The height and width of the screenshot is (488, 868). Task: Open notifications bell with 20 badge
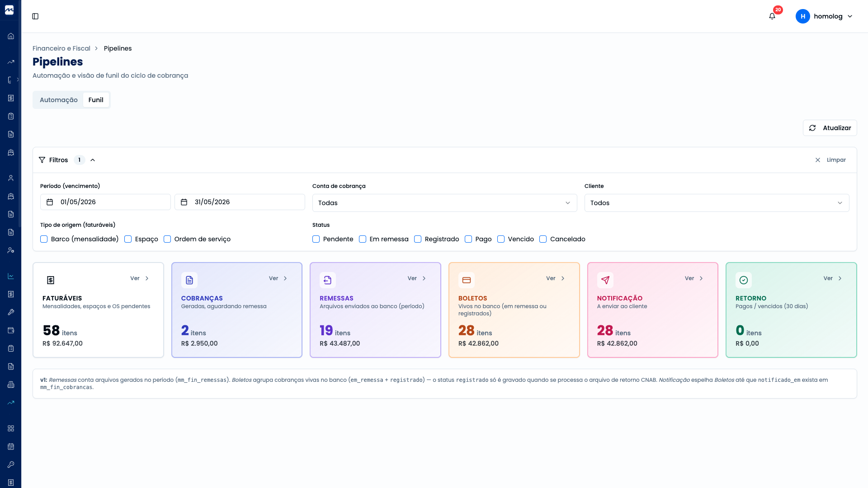coord(772,16)
